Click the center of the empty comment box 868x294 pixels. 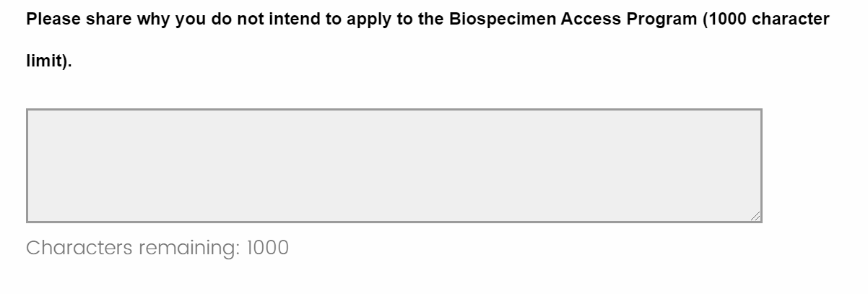pos(394,165)
